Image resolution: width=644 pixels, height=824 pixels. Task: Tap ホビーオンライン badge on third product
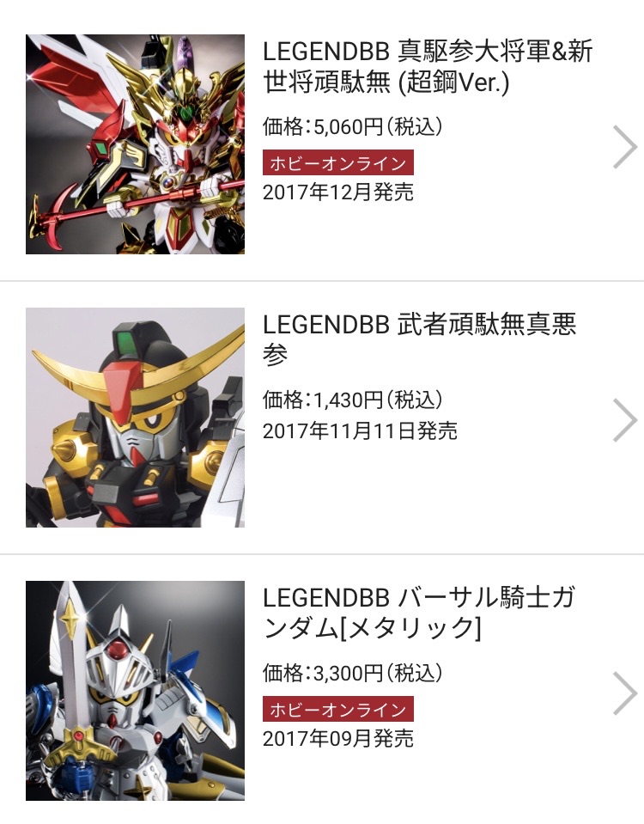338,710
